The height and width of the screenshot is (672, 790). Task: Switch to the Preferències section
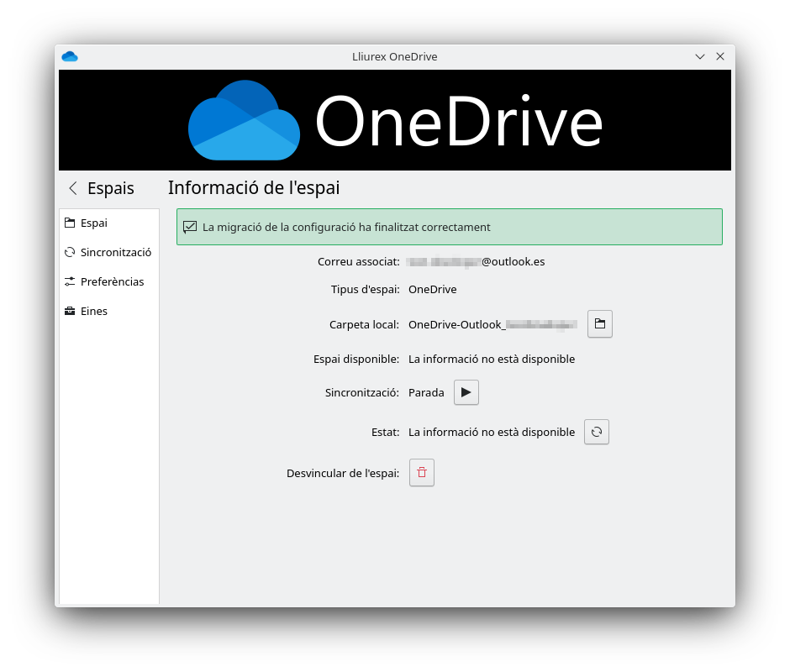point(112,282)
